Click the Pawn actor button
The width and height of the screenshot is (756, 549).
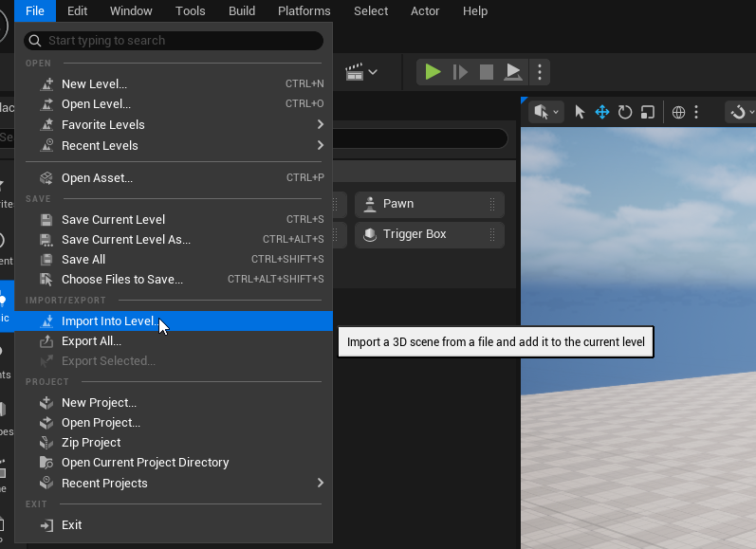point(429,204)
